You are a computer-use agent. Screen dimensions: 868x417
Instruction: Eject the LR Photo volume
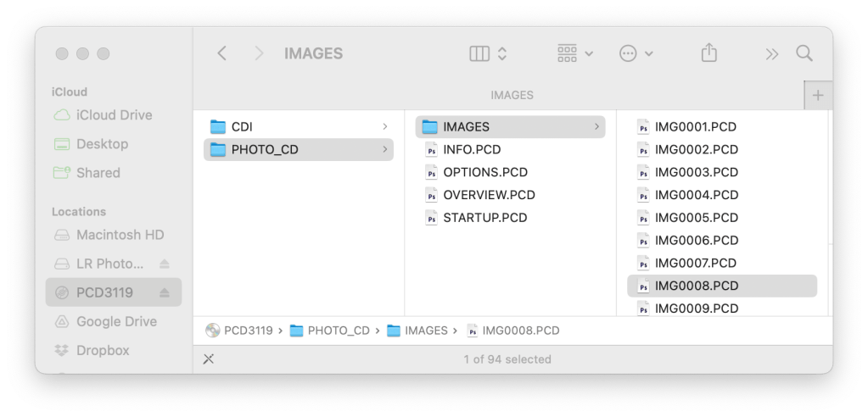coord(165,264)
